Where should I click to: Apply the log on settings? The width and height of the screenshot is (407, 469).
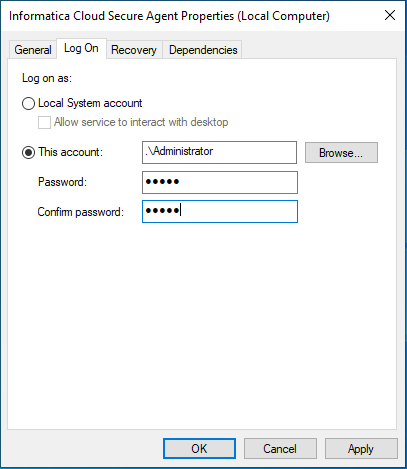point(361,449)
